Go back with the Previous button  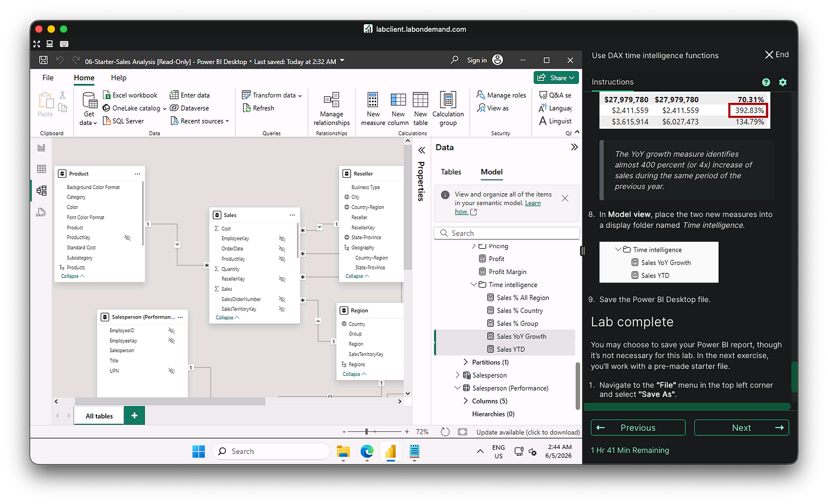click(638, 428)
